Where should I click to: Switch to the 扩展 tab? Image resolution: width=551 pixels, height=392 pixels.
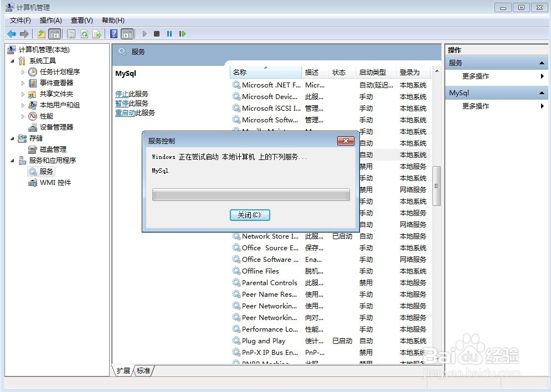click(x=123, y=370)
